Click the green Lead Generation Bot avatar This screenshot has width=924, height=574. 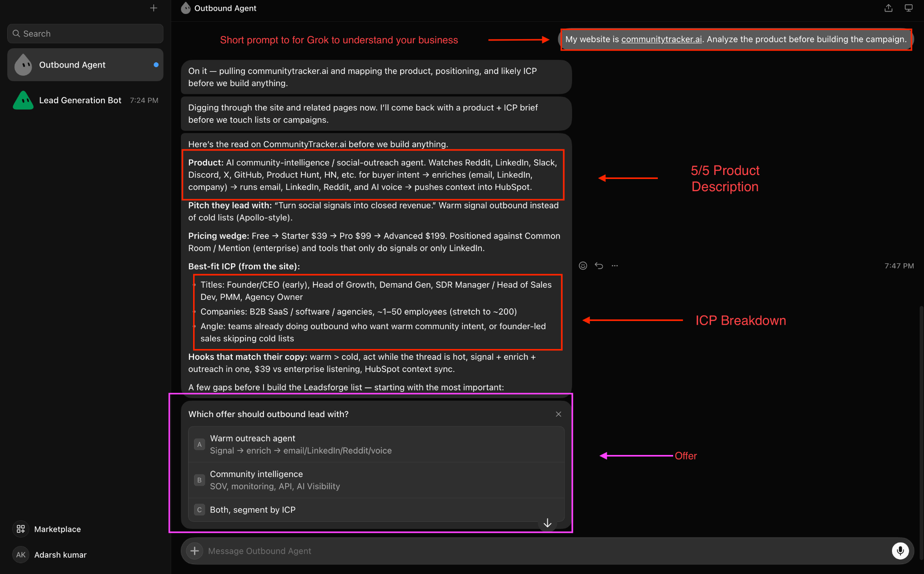pos(23,100)
